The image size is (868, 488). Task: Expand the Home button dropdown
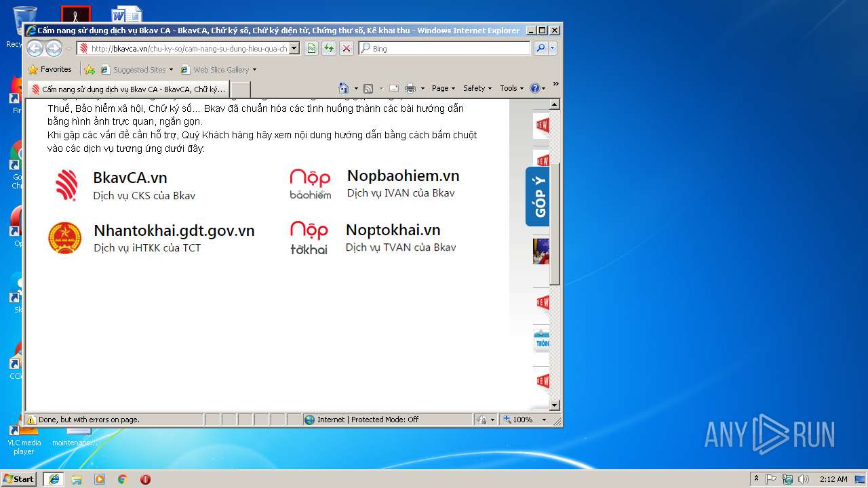(x=356, y=88)
